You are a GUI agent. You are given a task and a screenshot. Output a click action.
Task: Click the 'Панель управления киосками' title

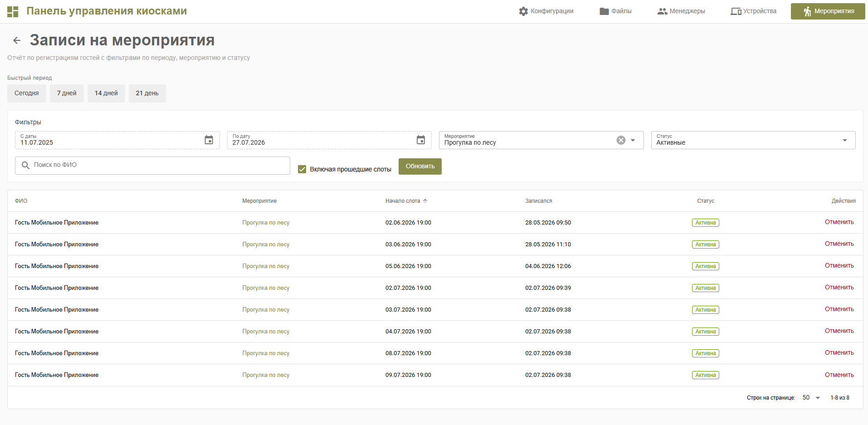point(107,11)
